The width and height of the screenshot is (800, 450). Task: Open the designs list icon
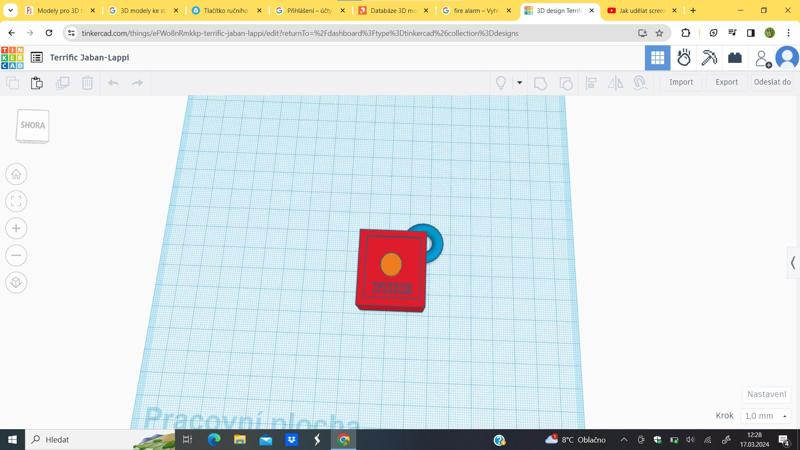pyautogui.click(x=37, y=58)
